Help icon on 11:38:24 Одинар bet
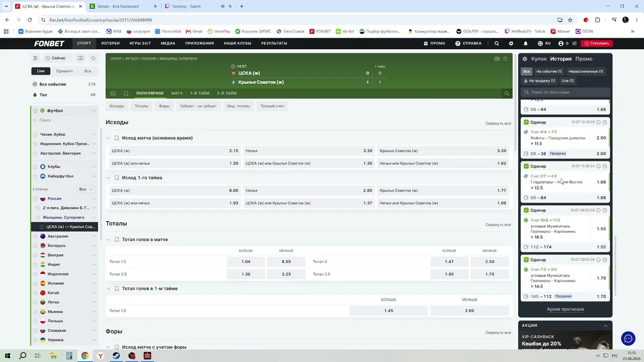This screenshot has width=644, height=362. point(605,166)
